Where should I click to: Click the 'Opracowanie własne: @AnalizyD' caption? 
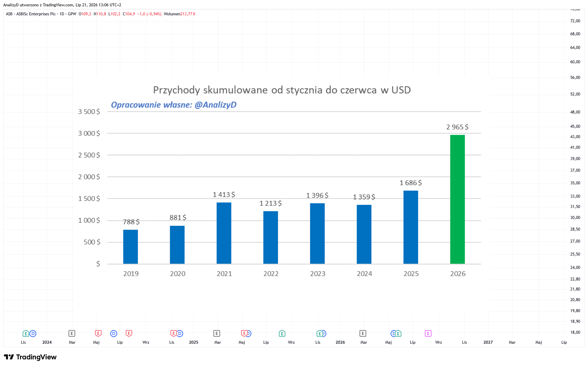pyautogui.click(x=173, y=105)
